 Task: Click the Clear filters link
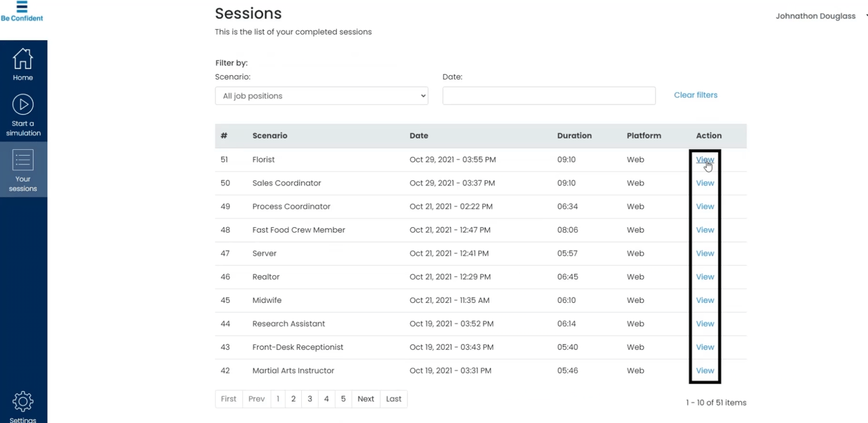[696, 95]
